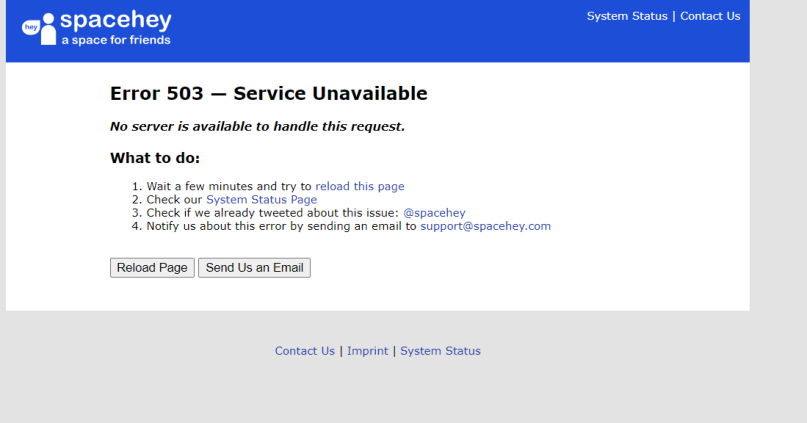
Task: Open Contact Us in the footer
Action: point(305,351)
